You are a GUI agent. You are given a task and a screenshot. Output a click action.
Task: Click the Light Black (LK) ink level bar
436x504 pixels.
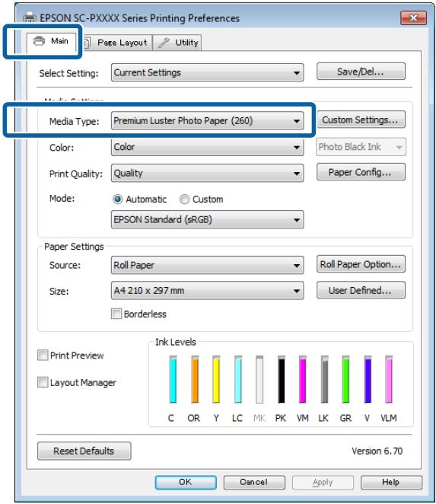[324, 379]
